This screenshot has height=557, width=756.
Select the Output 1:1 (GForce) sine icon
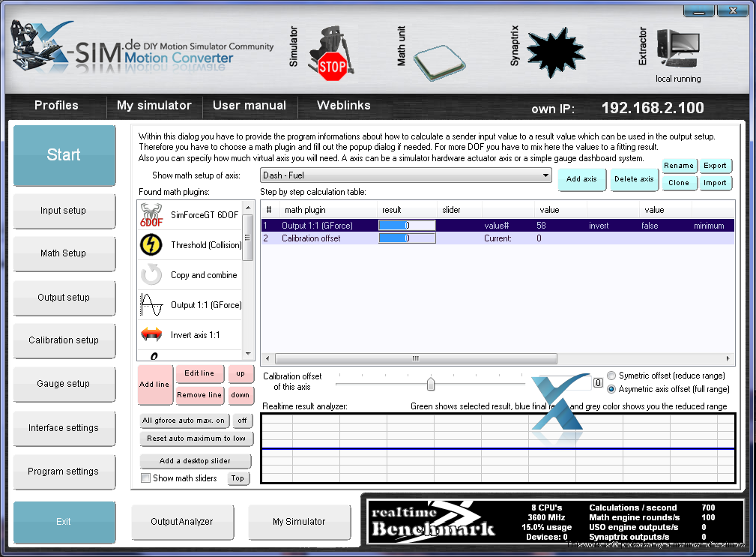click(x=152, y=305)
